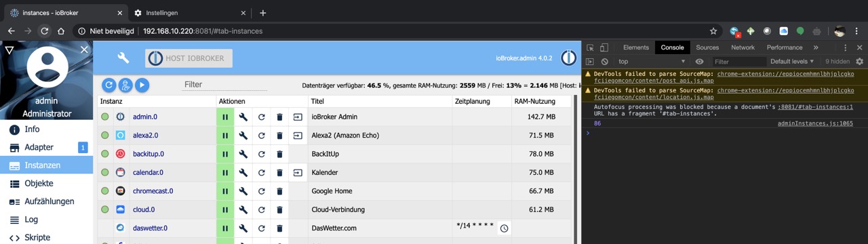
Task: Click the admin user avatar
Action: [47, 66]
